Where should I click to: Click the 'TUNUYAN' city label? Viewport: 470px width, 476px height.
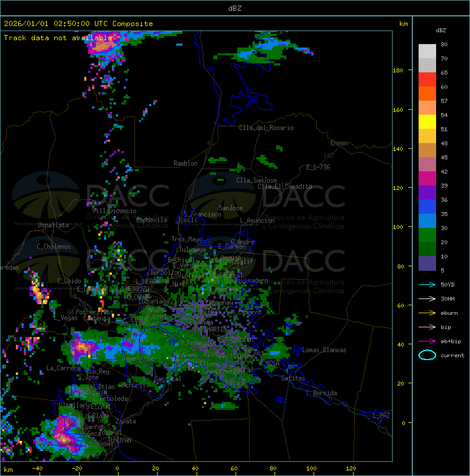coord(119,440)
